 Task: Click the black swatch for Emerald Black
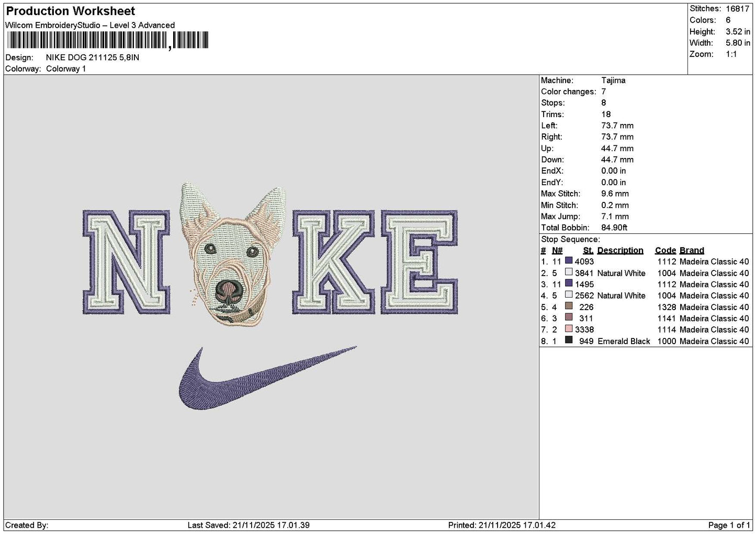pyautogui.click(x=569, y=340)
